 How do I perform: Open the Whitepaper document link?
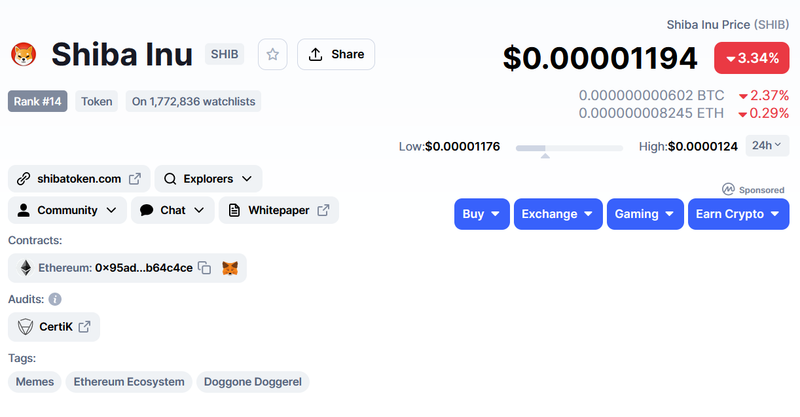(x=279, y=210)
